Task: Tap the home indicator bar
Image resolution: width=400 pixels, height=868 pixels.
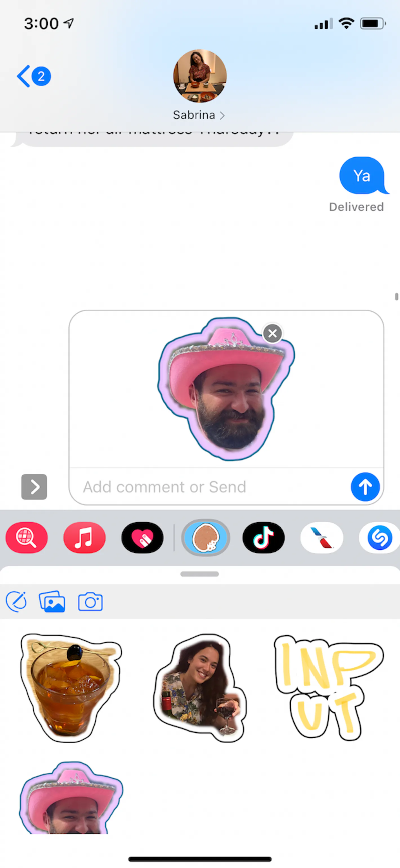Action: (x=200, y=859)
